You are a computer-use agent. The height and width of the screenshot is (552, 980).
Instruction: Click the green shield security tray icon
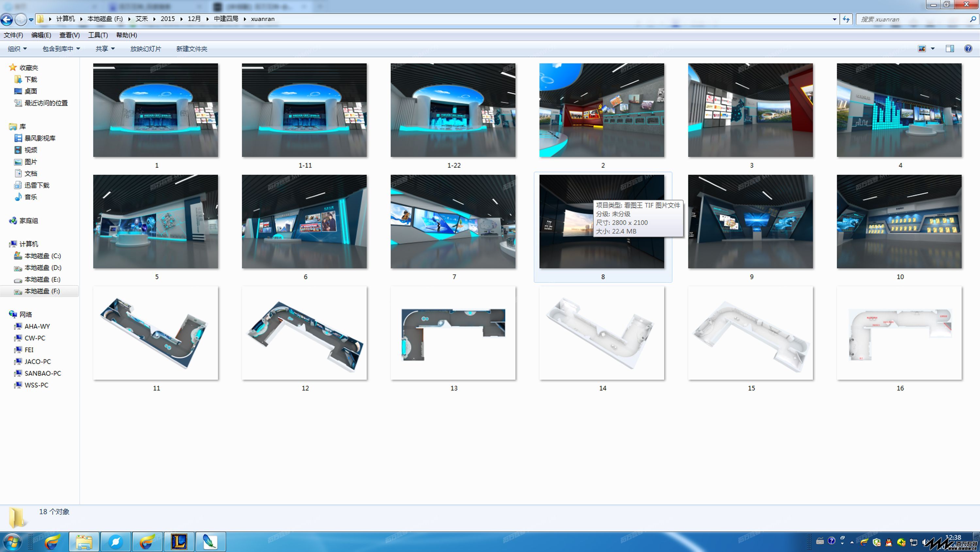pos(876,542)
